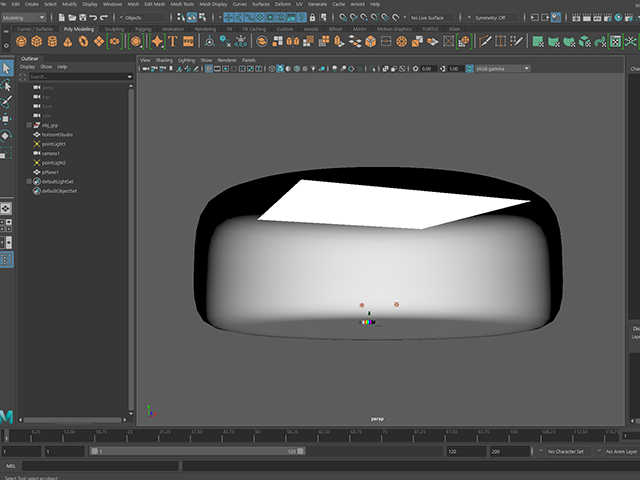640x480 pixels.
Task: Switch to the Sculpting shelf tab
Action: coord(114,29)
